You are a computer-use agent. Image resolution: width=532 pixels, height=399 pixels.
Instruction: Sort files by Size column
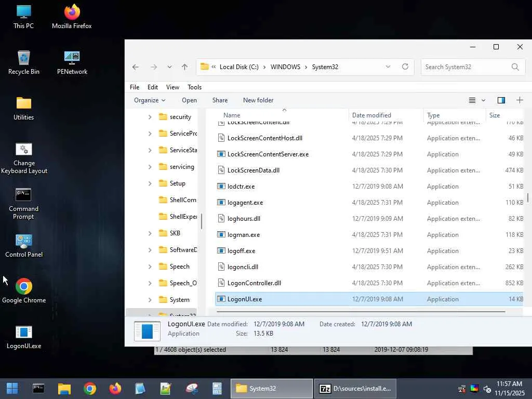[504, 115]
